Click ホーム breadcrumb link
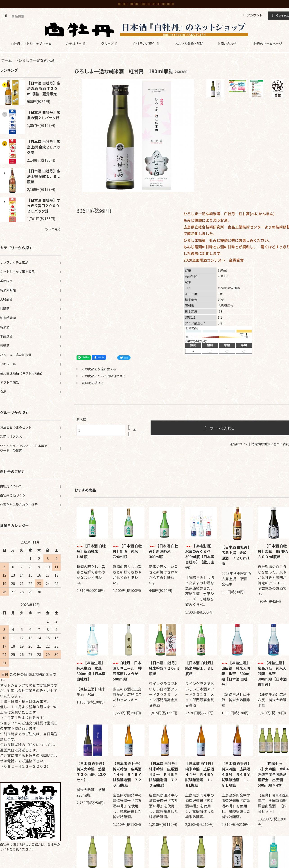This screenshot has height=868, width=289. (6, 60)
